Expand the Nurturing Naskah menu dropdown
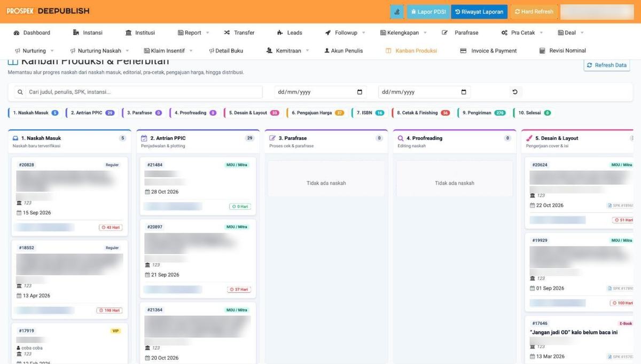This screenshot has height=364, width=641. [x=127, y=51]
